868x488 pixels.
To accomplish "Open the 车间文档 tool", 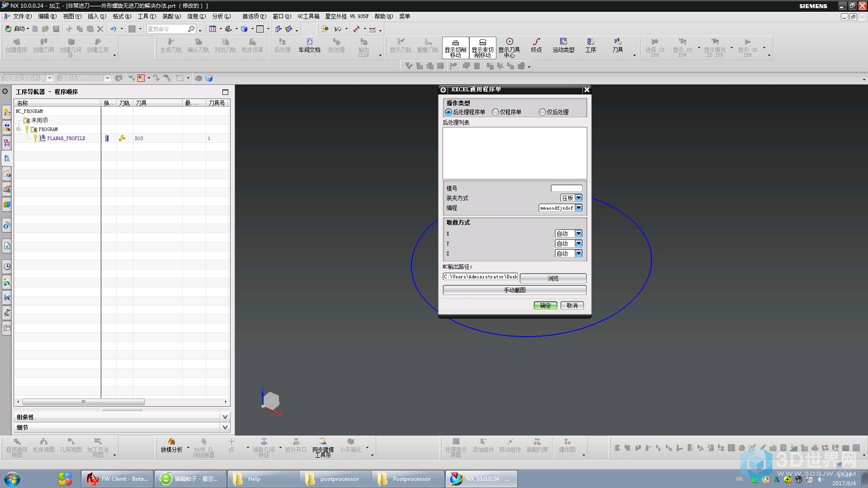I will tap(309, 45).
